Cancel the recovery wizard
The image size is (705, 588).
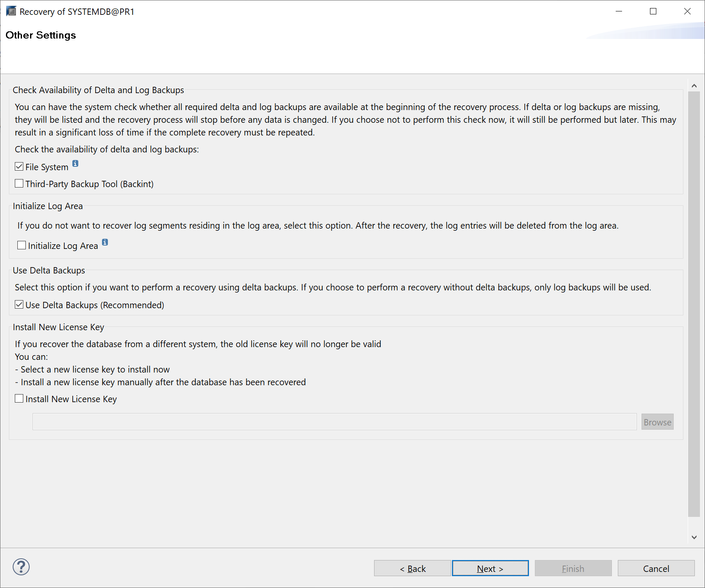(656, 569)
